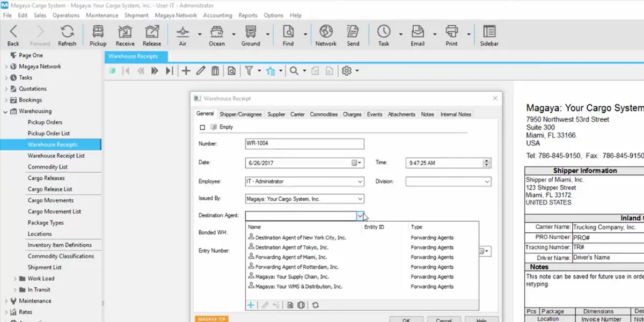
Task: Click the Help button in dialog
Action: (x=481, y=320)
